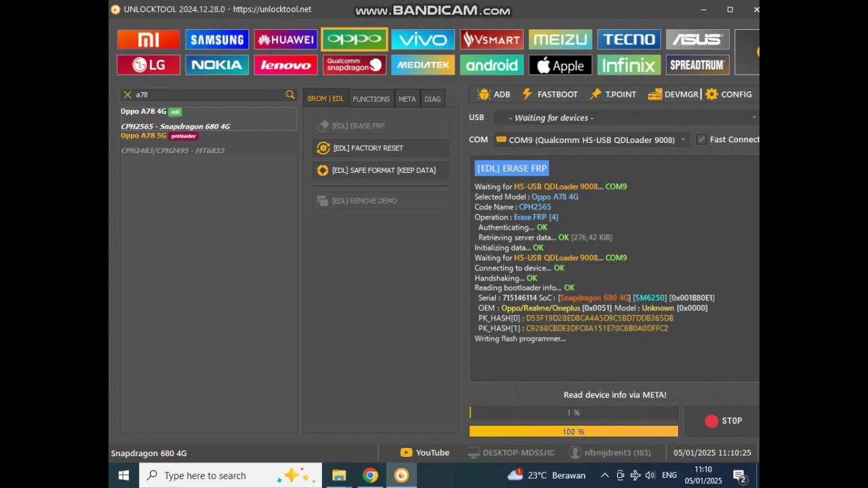Click the [EDL] ERASE FRP button
868x488 pixels.
click(380, 125)
